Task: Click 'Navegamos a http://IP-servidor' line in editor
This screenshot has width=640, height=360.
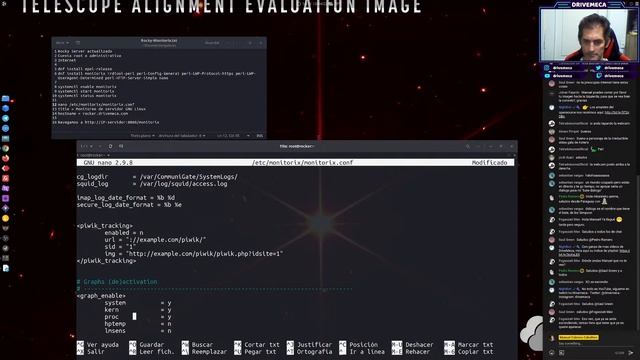Action: (x=108, y=122)
